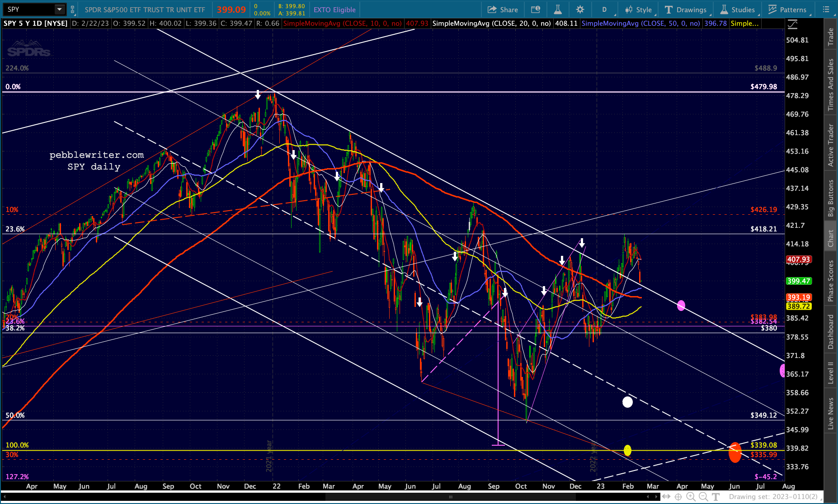Image resolution: width=838 pixels, height=504 pixels.
Task: Click the $426.19 red level label
Action: pyautogui.click(x=763, y=210)
